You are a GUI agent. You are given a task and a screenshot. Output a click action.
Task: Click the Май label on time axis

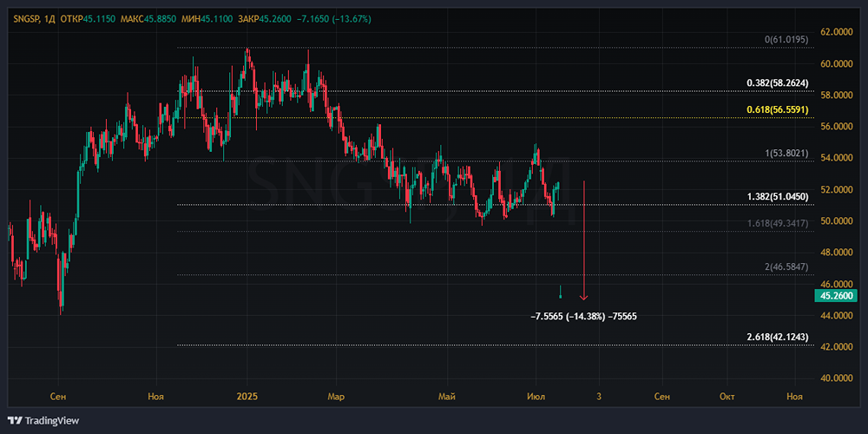(x=447, y=397)
